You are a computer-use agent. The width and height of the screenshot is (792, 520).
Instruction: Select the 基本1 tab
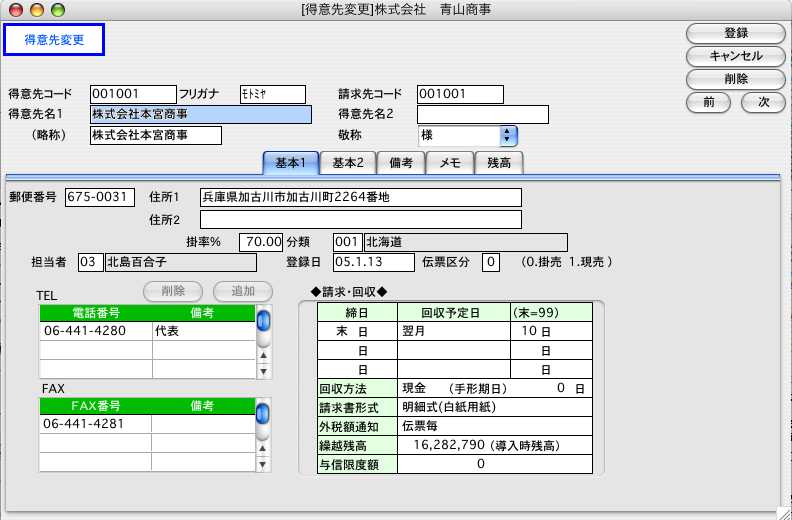tap(290, 163)
